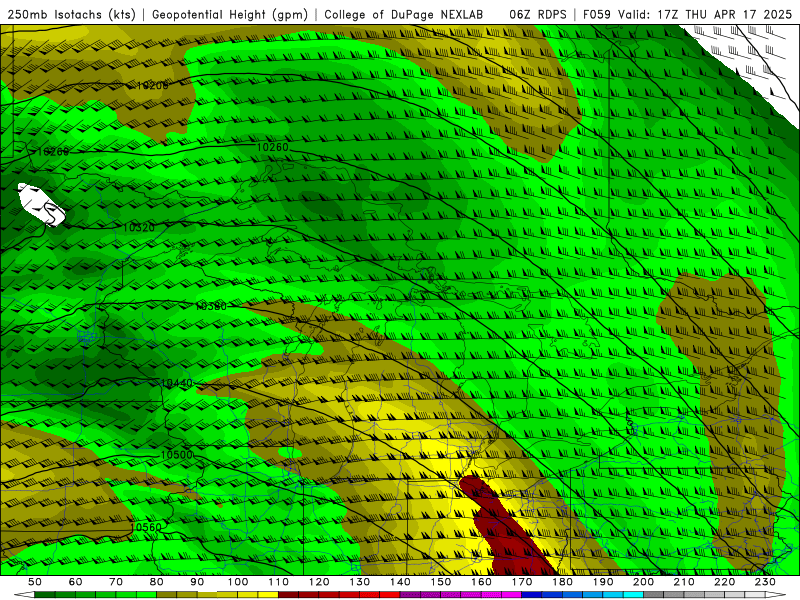The height and width of the screenshot is (600, 800).
Task: Click the bright yellow 105-110 kt legend swatch
Action: point(268,595)
